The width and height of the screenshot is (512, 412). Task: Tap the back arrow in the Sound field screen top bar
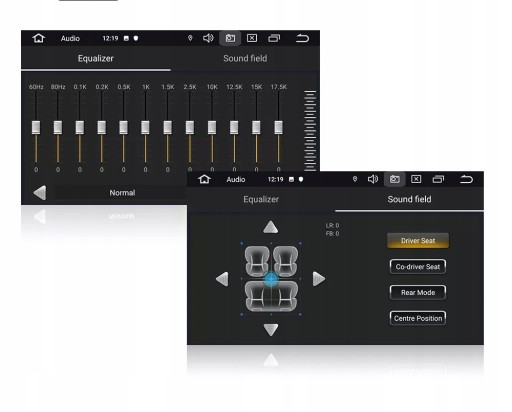click(466, 179)
